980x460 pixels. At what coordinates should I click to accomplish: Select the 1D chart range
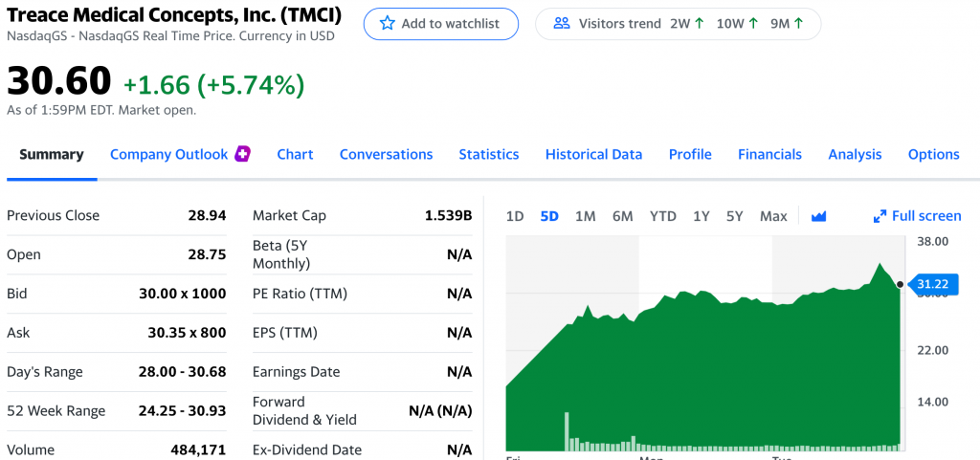[514, 216]
